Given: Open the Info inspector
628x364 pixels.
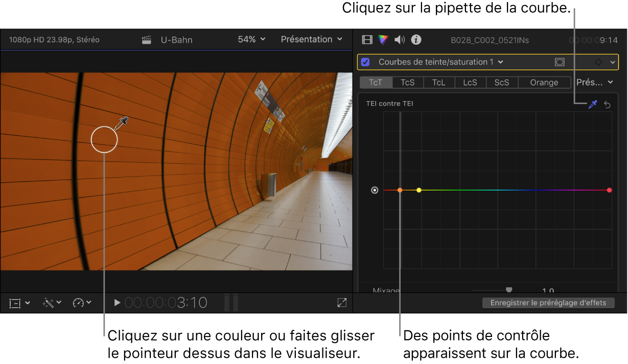Looking at the screenshot, I should tap(415, 39).
